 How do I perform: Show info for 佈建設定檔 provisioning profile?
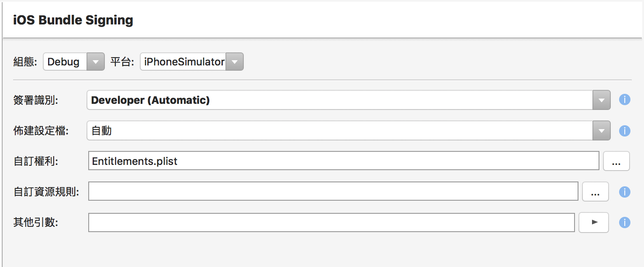625,130
